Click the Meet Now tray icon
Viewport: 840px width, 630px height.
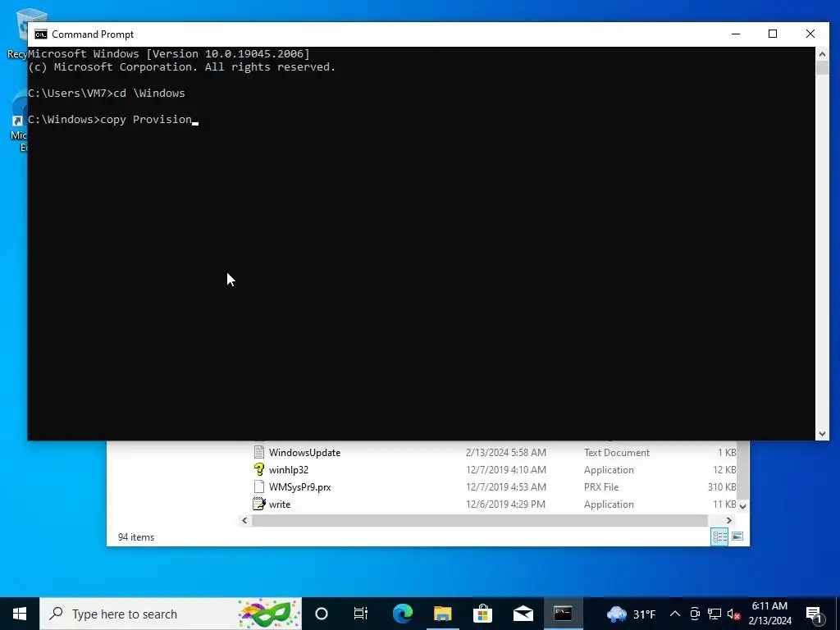pyautogui.click(x=695, y=614)
